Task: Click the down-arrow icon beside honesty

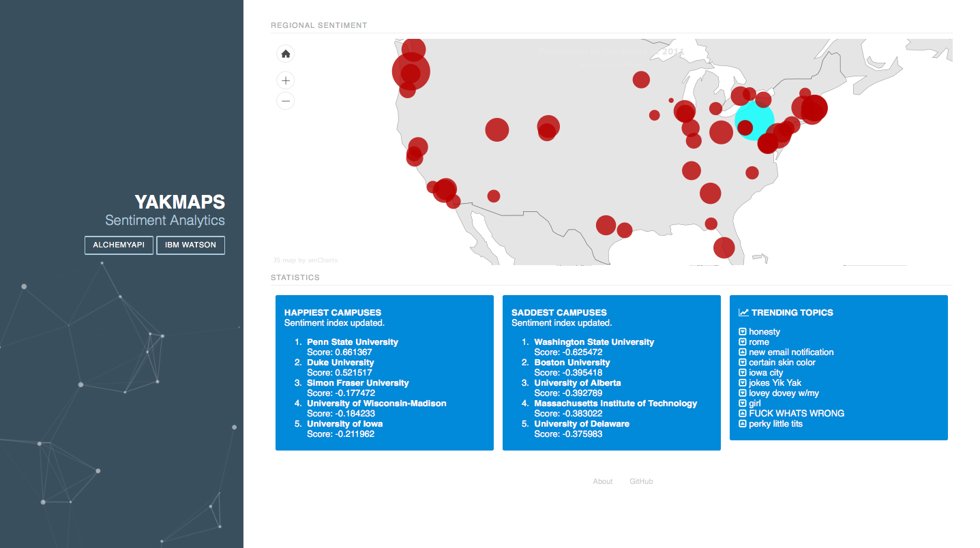Action: pyautogui.click(x=743, y=332)
